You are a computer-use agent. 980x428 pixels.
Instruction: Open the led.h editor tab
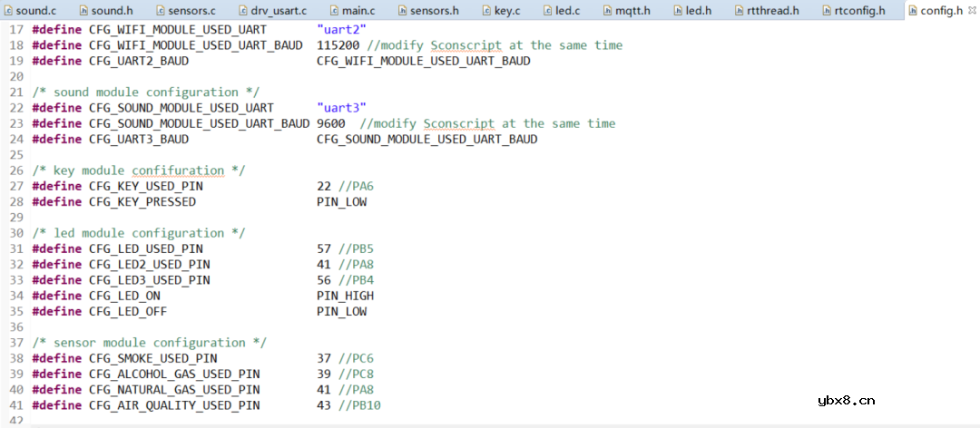point(697,11)
